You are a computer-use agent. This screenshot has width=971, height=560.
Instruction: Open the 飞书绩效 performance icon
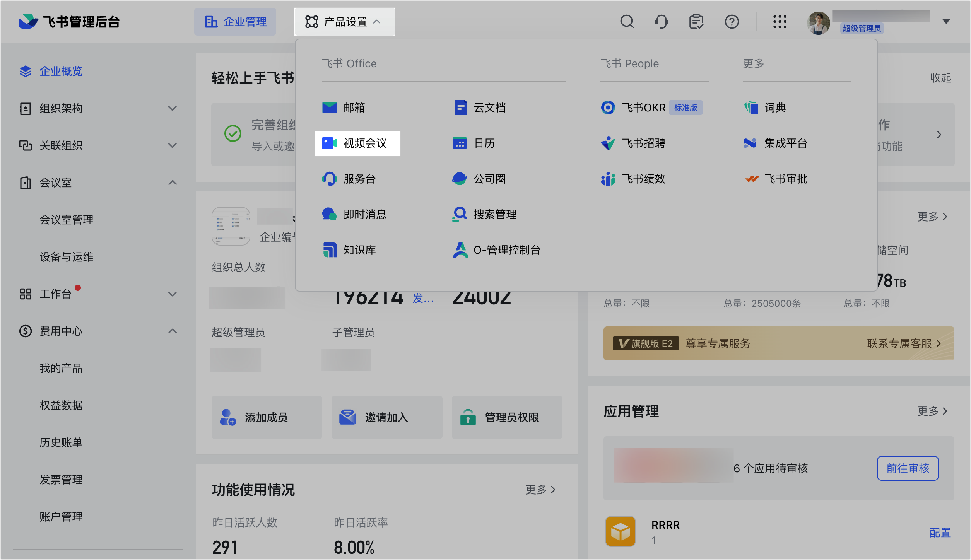[x=608, y=179]
